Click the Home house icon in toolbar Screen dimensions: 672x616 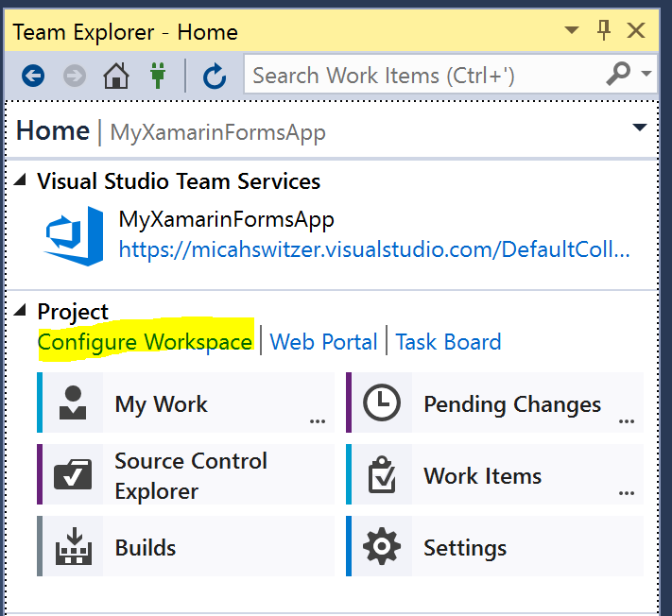[x=115, y=75]
